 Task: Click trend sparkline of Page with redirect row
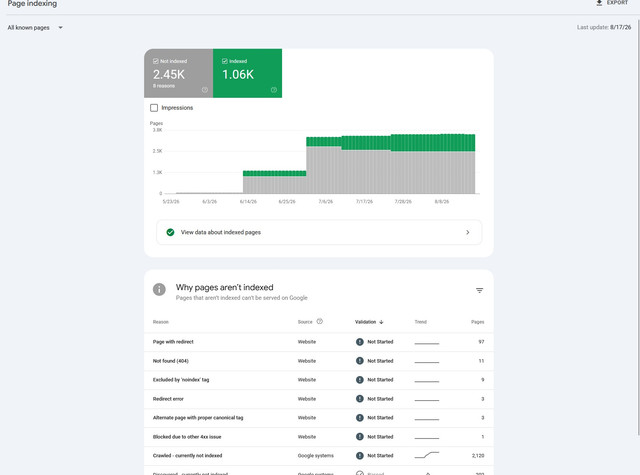pos(427,343)
